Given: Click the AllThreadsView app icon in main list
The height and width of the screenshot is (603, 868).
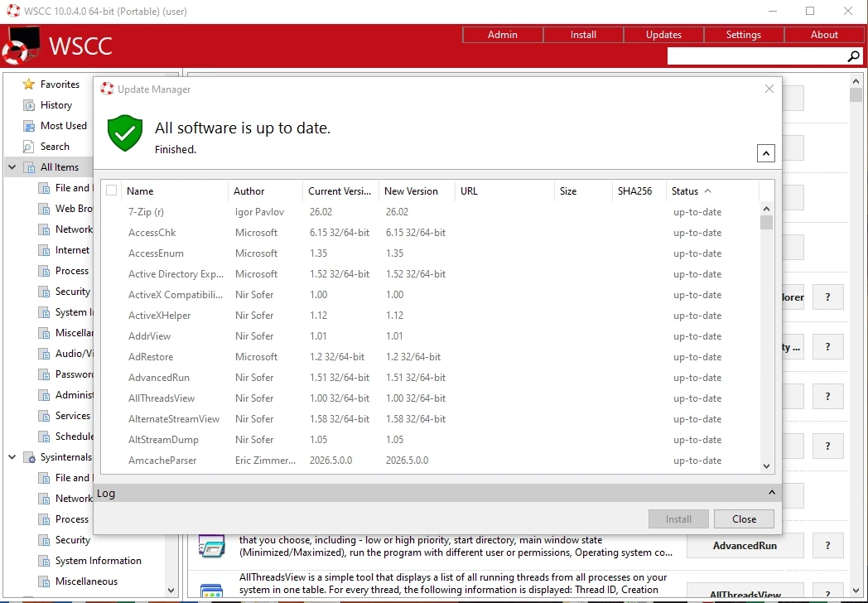Looking at the screenshot, I should 211,592.
